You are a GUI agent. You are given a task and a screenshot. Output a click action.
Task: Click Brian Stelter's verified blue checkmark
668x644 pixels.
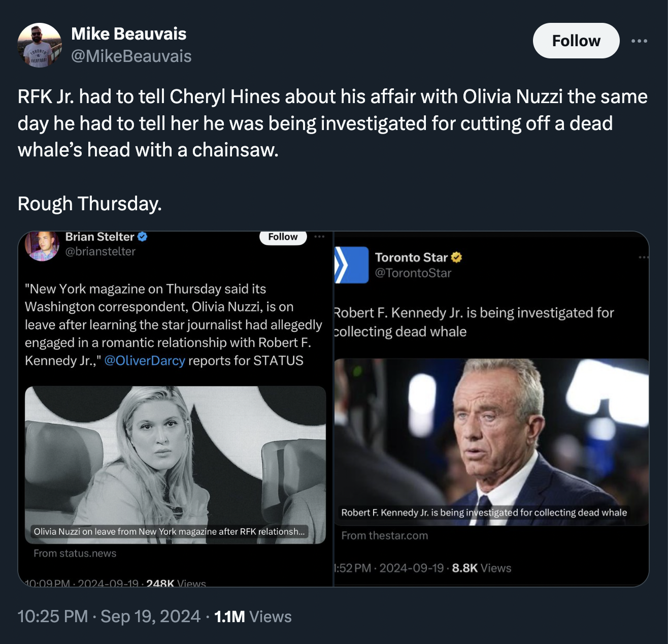click(143, 236)
